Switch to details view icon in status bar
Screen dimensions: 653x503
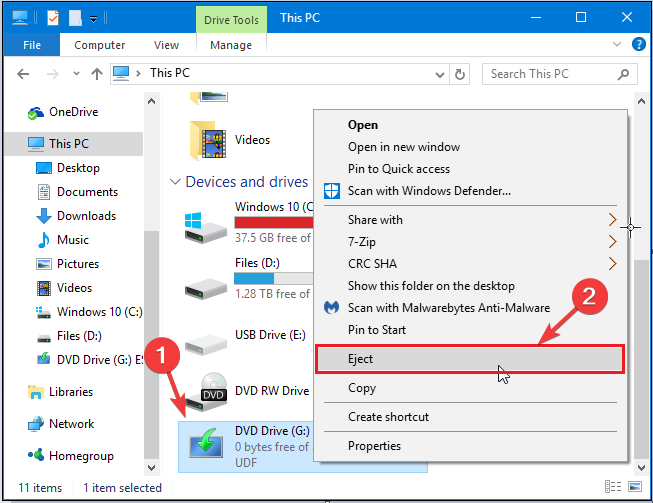613,486
